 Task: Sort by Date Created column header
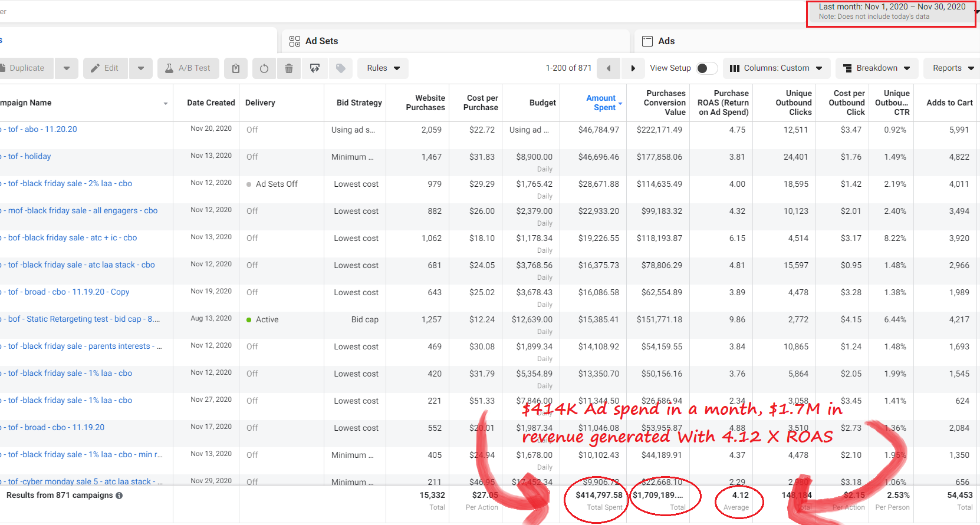(x=211, y=103)
